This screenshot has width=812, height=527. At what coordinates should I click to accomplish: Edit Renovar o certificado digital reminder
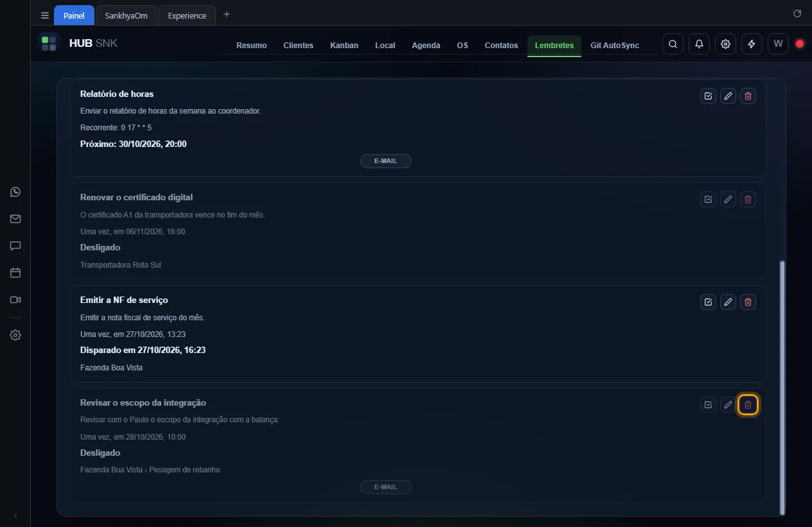[728, 200]
